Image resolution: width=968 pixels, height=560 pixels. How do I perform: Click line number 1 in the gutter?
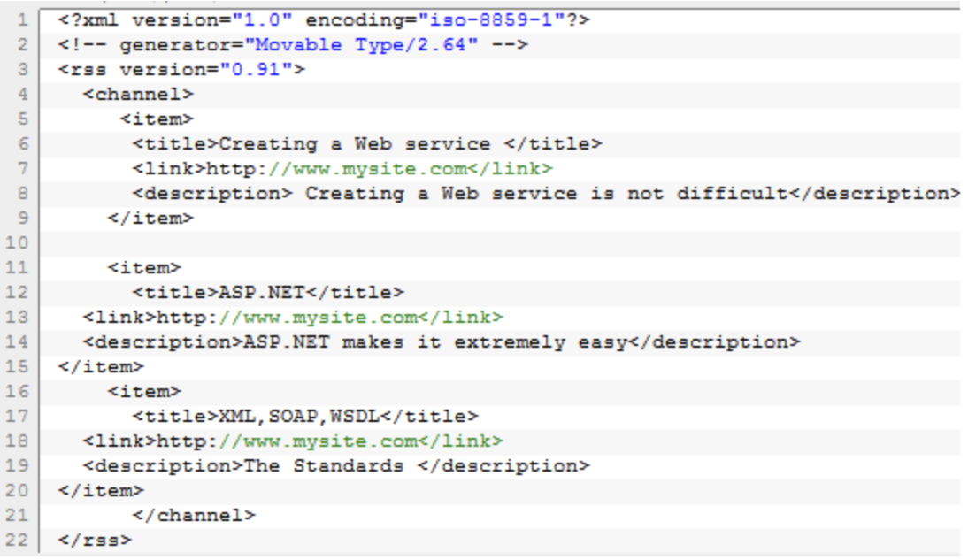[22, 19]
